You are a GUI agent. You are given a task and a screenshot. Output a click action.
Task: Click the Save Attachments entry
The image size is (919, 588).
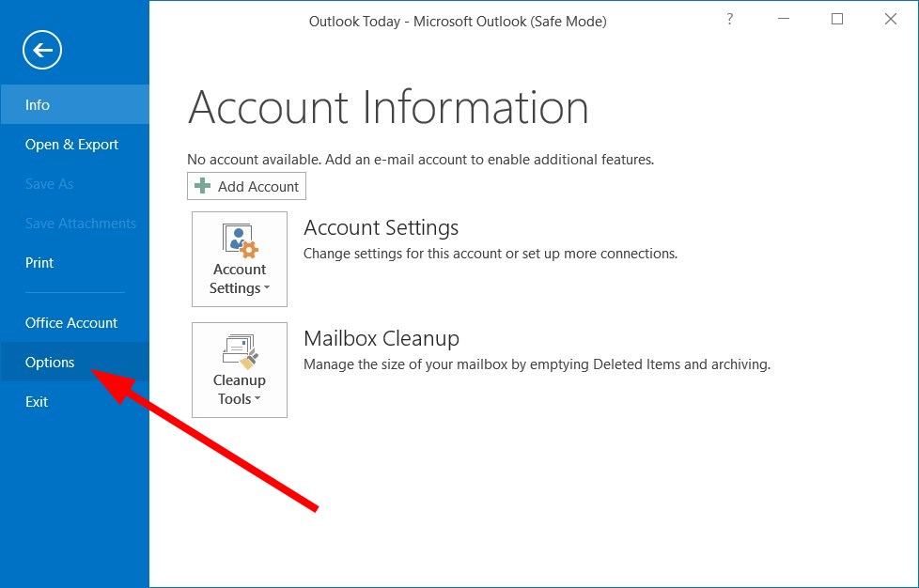[81, 223]
